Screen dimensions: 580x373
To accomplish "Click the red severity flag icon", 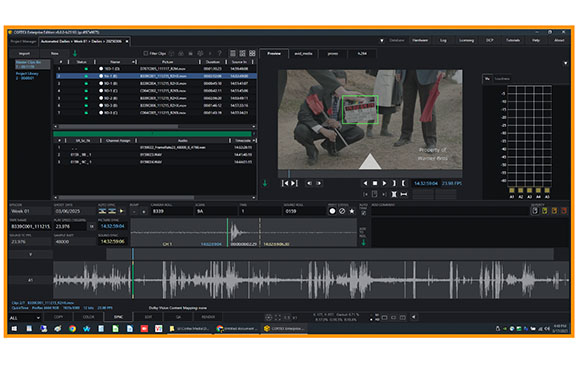I will pyautogui.click(x=564, y=211).
